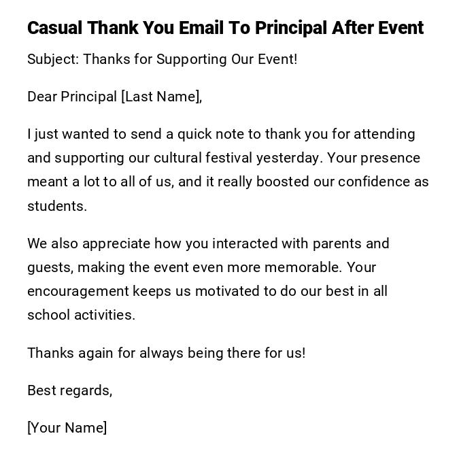The image size is (476, 470).
Task: Click the line starting "I just wanted to send"
Action: [221, 134]
